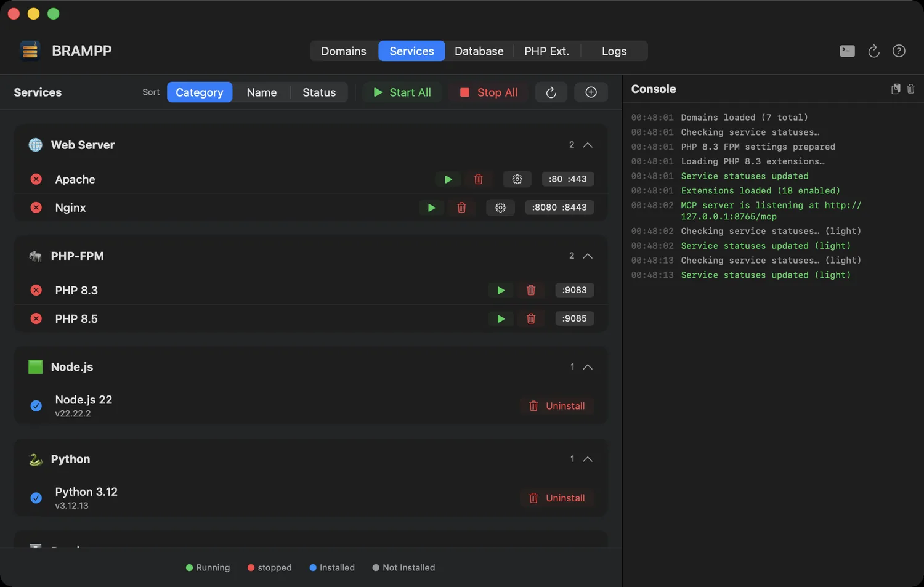Click the Not Installed legend entry
The image size is (924, 587).
(403, 567)
